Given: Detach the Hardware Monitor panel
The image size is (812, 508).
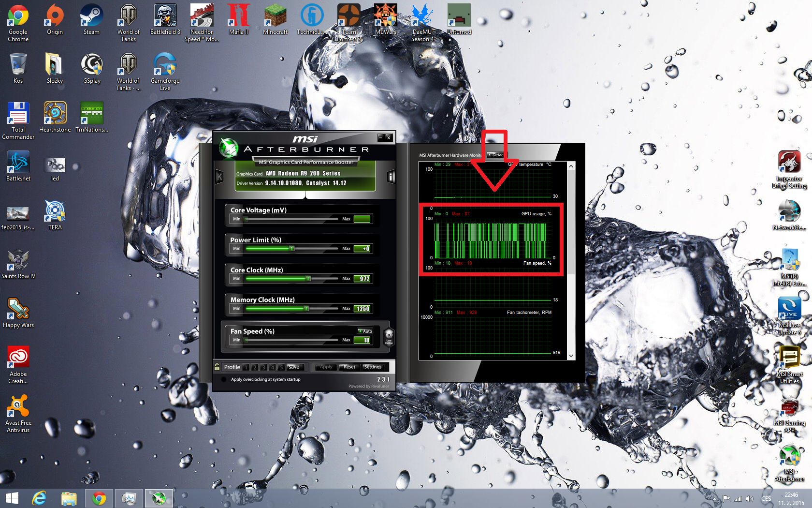Looking at the screenshot, I should [x=496, y=155].
